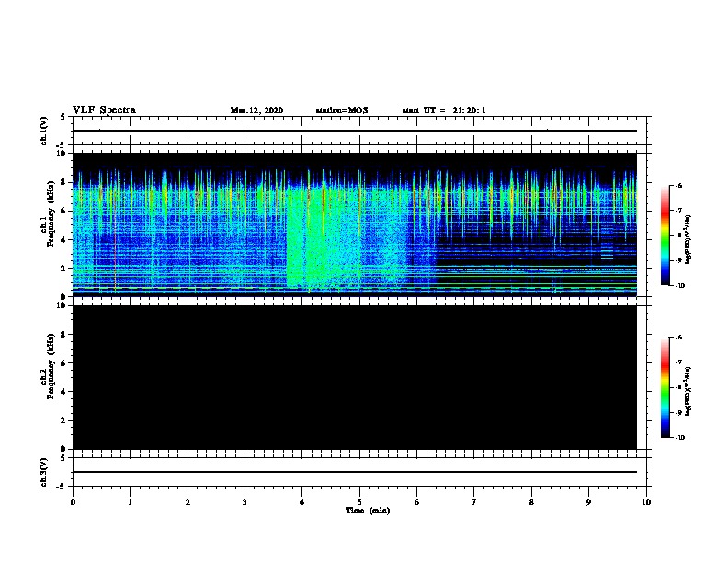Click the "VLF Spectra" plot title
Viewport: 728px width, 563px height.
pos(104,110)
